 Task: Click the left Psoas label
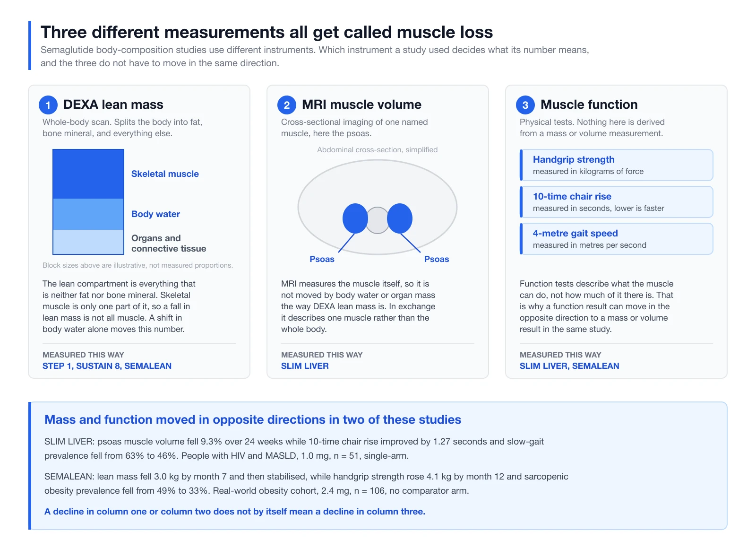point(322,259)
